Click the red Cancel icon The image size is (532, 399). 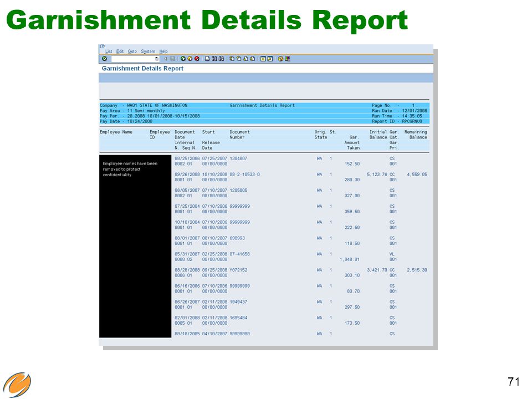(197, 59)
